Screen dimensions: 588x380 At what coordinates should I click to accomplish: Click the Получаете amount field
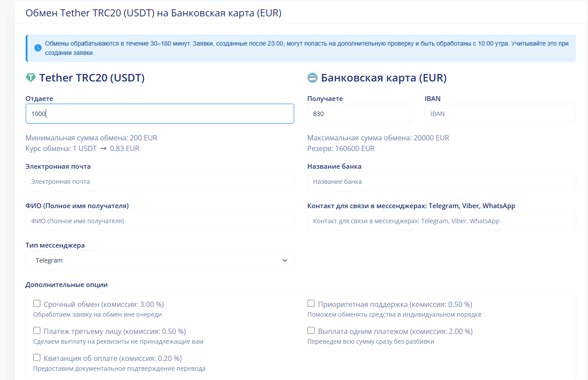359,114
